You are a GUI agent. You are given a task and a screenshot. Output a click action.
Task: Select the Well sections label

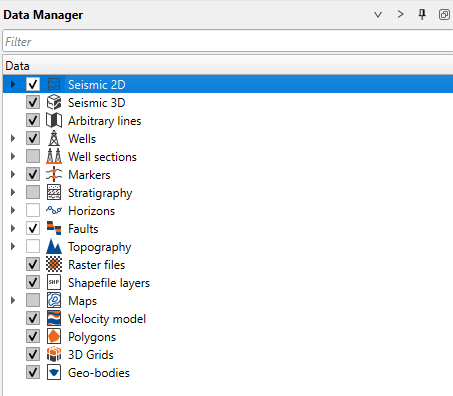pyautogui.click(x=102, y=157)
